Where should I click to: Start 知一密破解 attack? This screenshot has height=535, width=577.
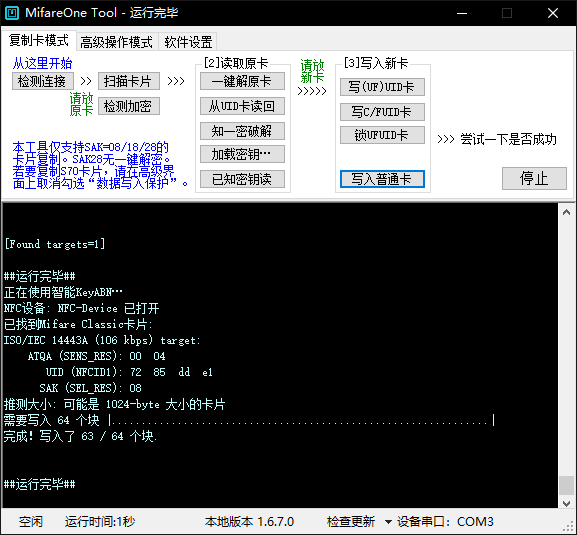242,131
